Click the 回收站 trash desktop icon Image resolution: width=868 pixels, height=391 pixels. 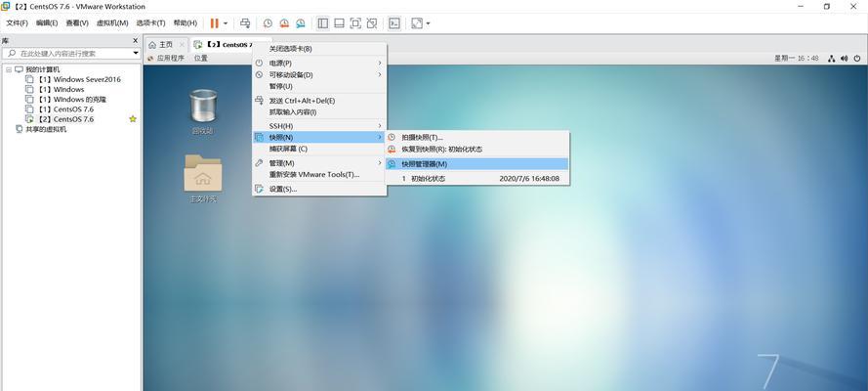[203, 112]
